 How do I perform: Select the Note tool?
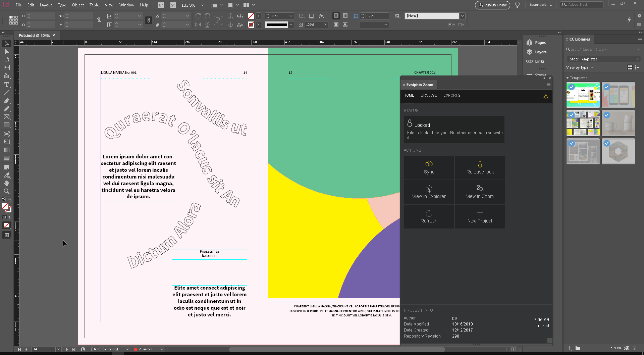[x=6, y=167]
